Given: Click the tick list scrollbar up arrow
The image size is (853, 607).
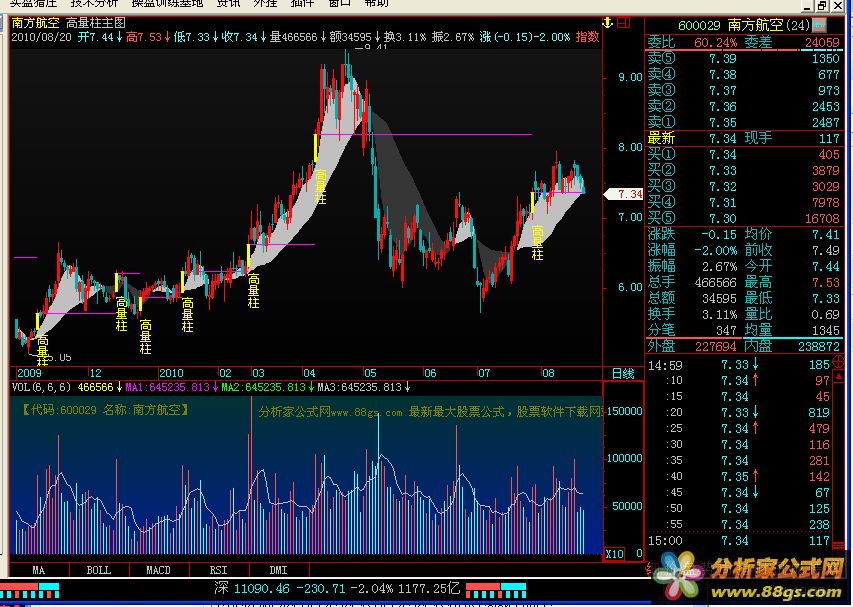Looking at the screenshot, I should click(x=839, y=376).
